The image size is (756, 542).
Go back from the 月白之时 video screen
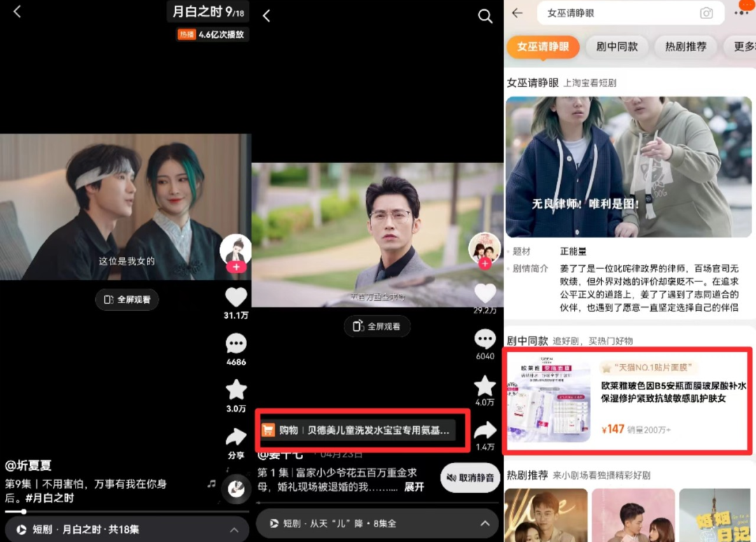pos(17,12)
